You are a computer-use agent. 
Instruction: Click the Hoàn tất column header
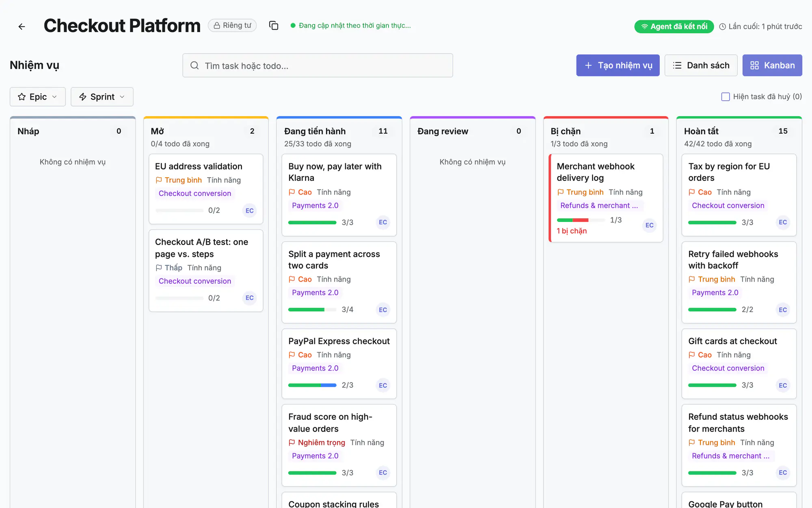point(701,131)
